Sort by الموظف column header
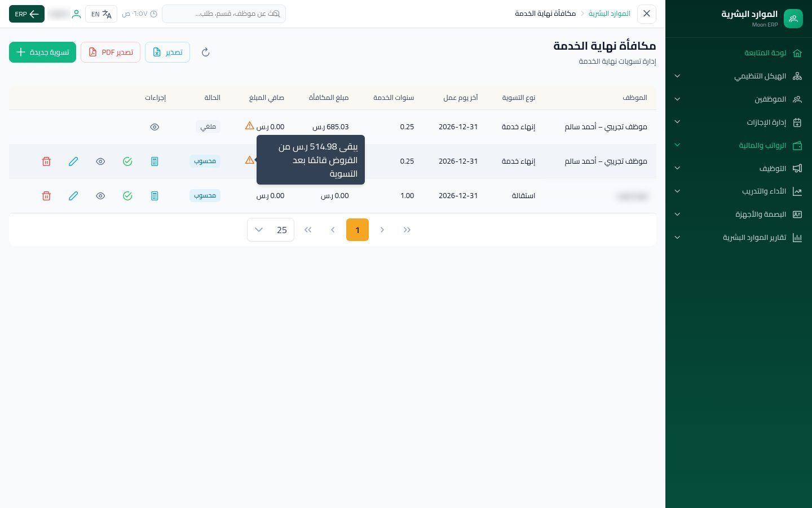Screen dimensions: 812x508 point(635,98)
